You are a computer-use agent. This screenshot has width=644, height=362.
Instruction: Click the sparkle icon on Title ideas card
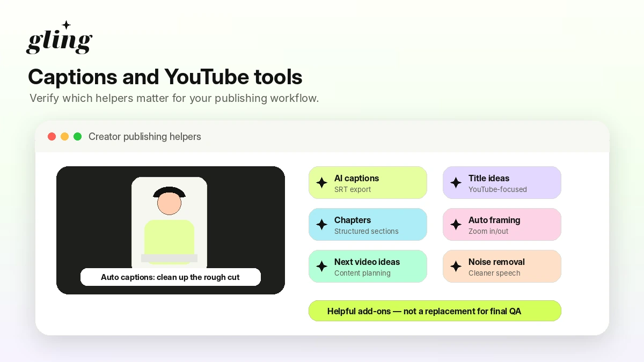pos(456,183)
